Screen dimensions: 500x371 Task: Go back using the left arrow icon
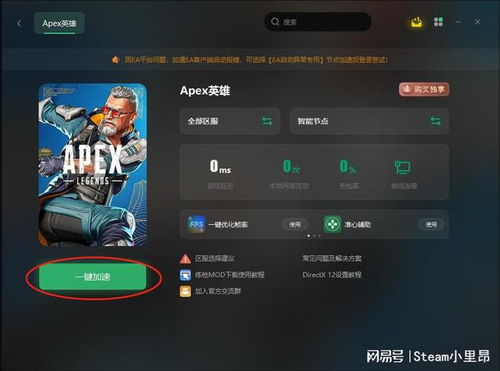pyautogui.click(x=19, y=23)
